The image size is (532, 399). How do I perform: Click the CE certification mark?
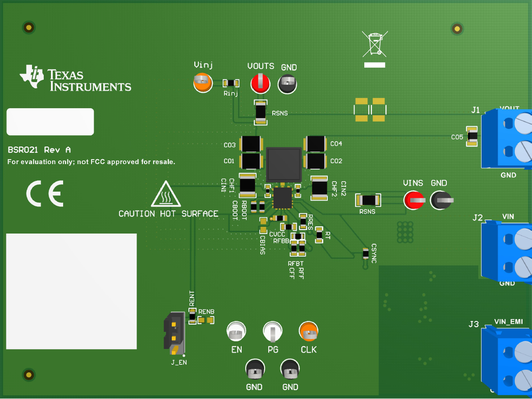[44, 194]
